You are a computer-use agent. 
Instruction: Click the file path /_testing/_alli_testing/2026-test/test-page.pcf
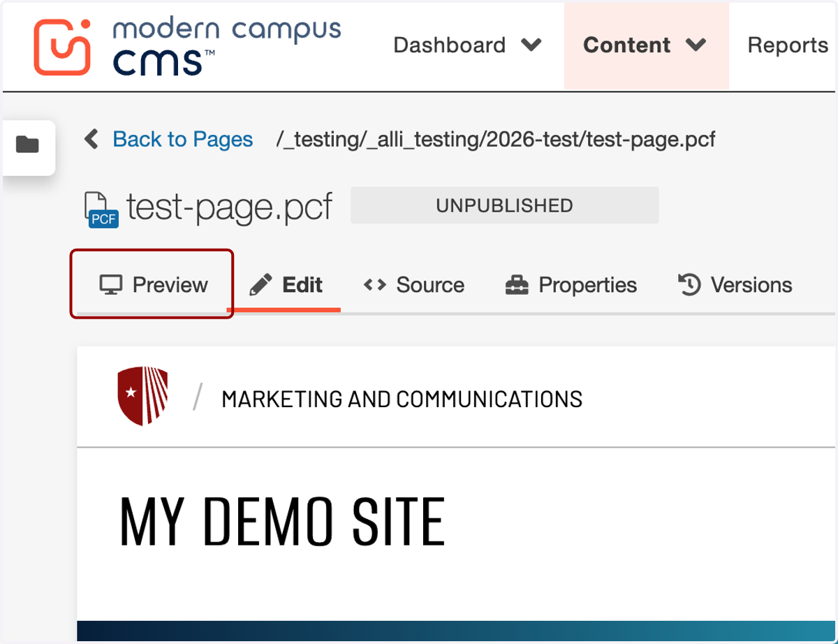pyautogui.click(x=496, y=140)
